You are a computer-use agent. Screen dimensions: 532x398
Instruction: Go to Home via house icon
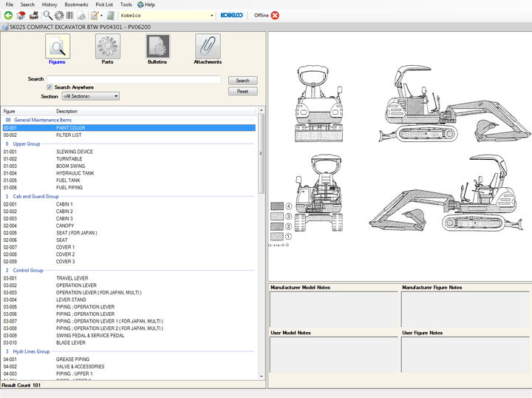(21, 16)
